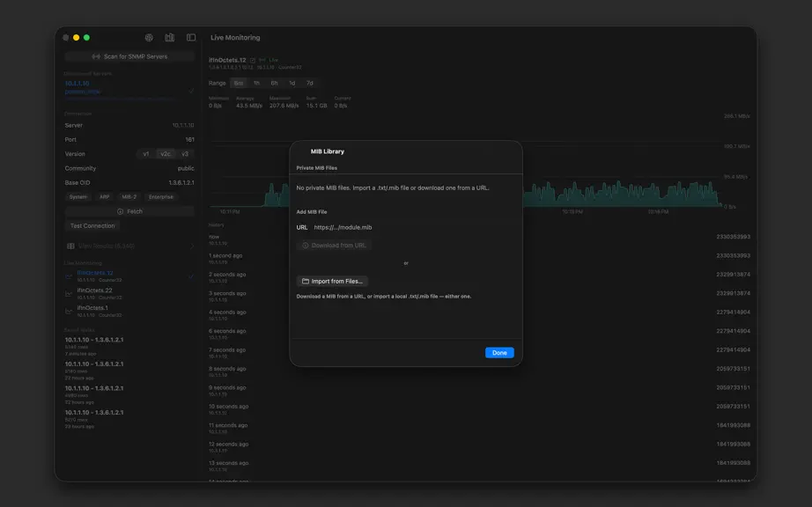Click Download from URL in MIB Library
Viewport: 812px width, 507px height.
coord(334,246)
